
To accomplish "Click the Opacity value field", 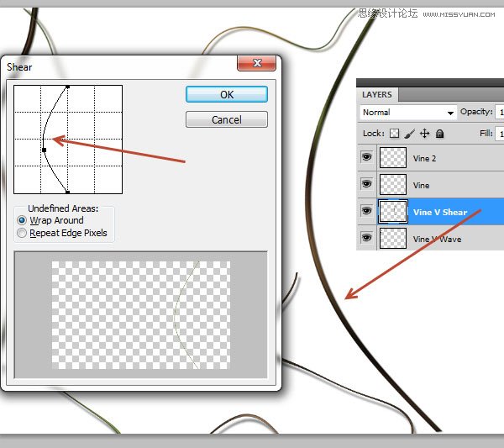I will point(500,112).
